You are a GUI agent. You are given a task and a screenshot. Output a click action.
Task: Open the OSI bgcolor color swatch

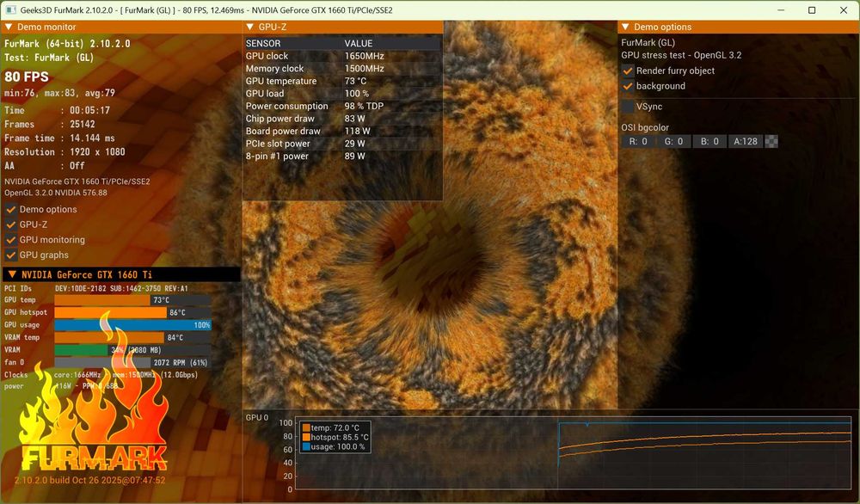[771, 142]
